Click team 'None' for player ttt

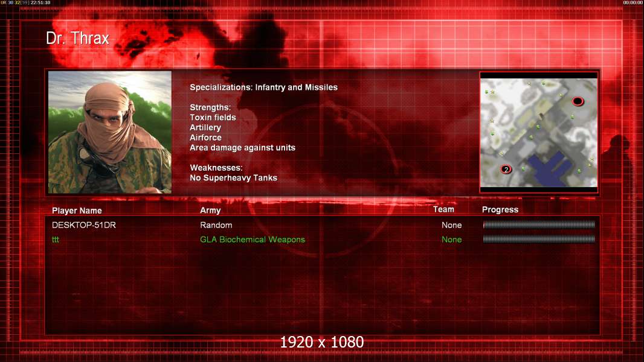(452, 240)
